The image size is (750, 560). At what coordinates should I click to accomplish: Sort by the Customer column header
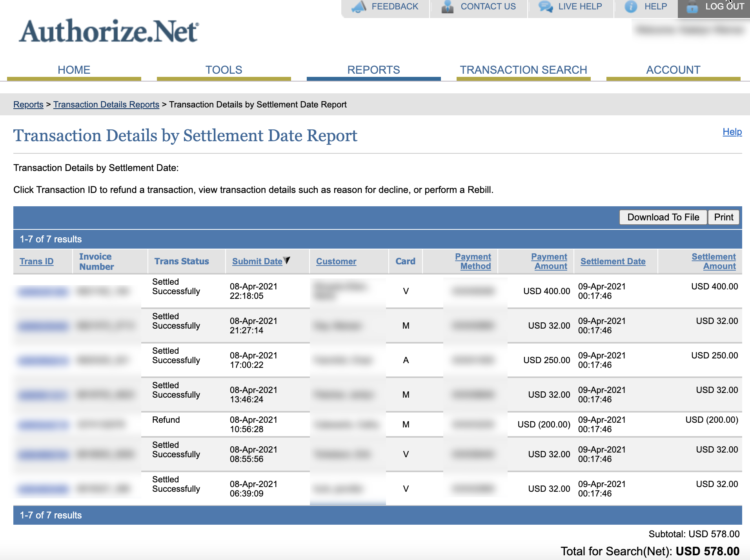pyautogui.click(x=336, y=262)
